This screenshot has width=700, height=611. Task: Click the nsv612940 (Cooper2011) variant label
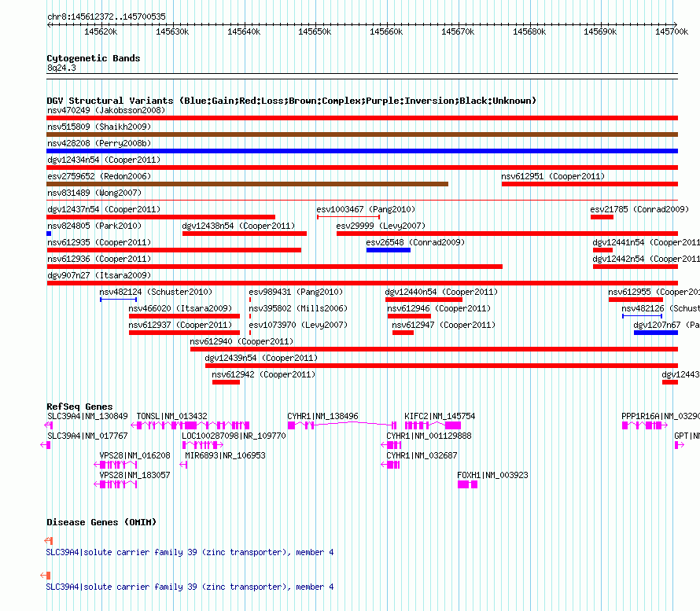point(241,341)
